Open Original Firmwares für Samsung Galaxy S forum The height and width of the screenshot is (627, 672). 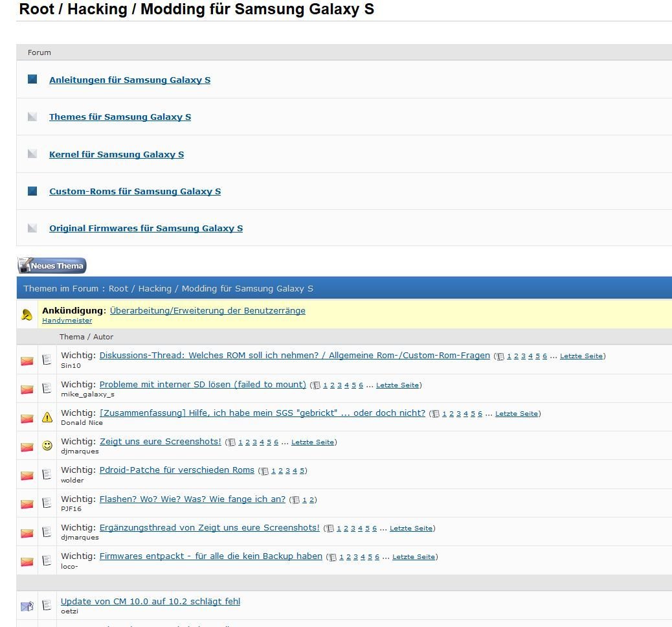[x=146, y=228]
